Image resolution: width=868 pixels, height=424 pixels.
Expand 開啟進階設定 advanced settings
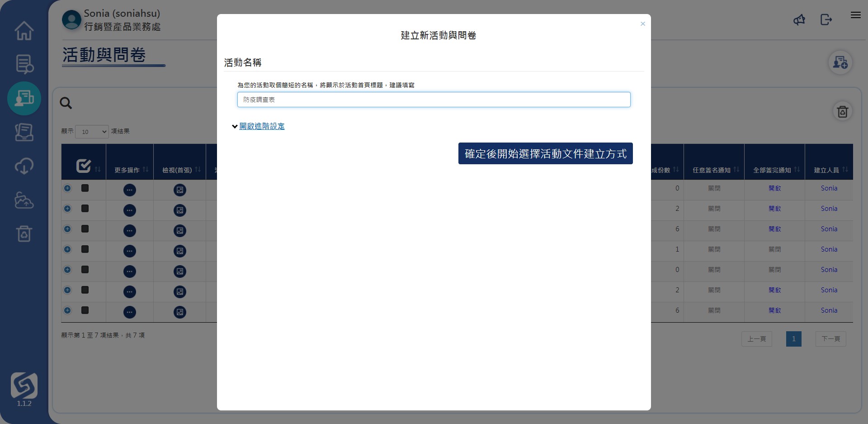coord(262,126)
